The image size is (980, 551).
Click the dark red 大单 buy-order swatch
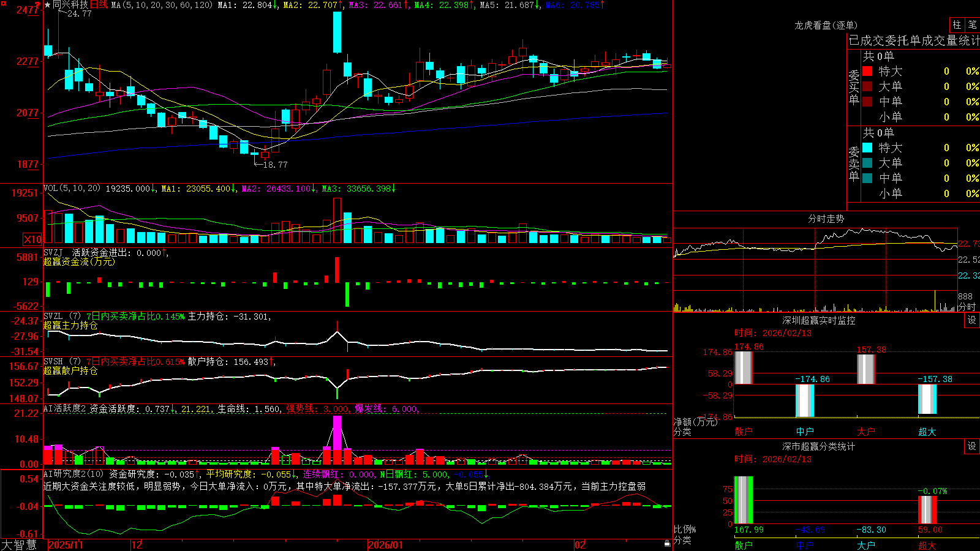pyautogui.click(x=867, y=86)
